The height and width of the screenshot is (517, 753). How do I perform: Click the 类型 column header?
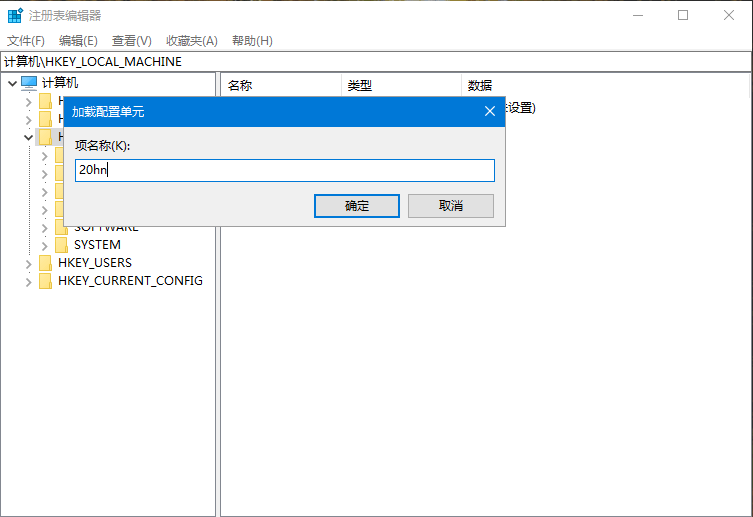pos(400,85)
